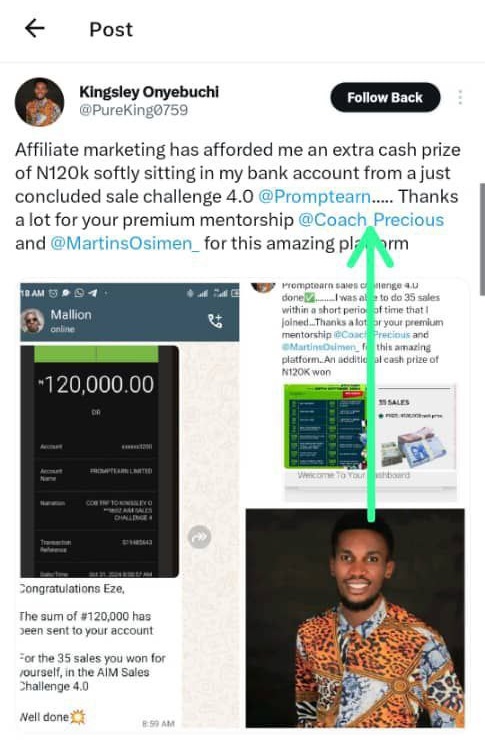485x751 pixels.
Task: Open the man's portrait photo
Action: click(x=355, y=618)
